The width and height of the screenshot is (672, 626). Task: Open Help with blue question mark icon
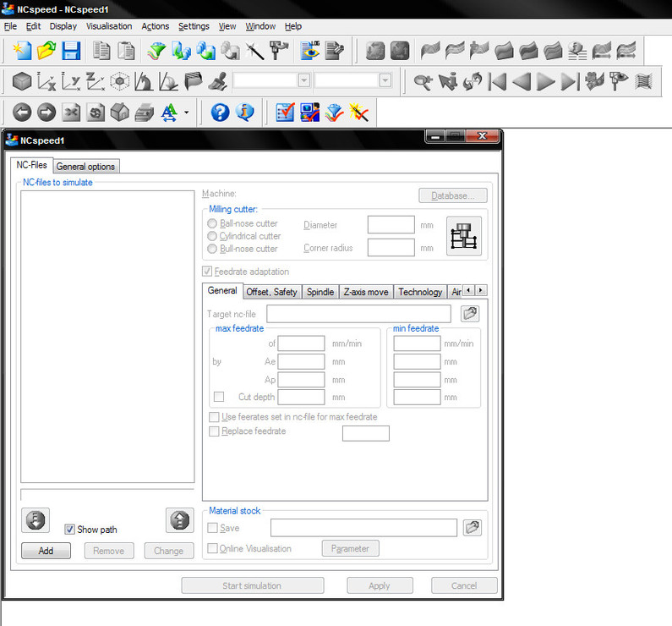pos(220,113)
